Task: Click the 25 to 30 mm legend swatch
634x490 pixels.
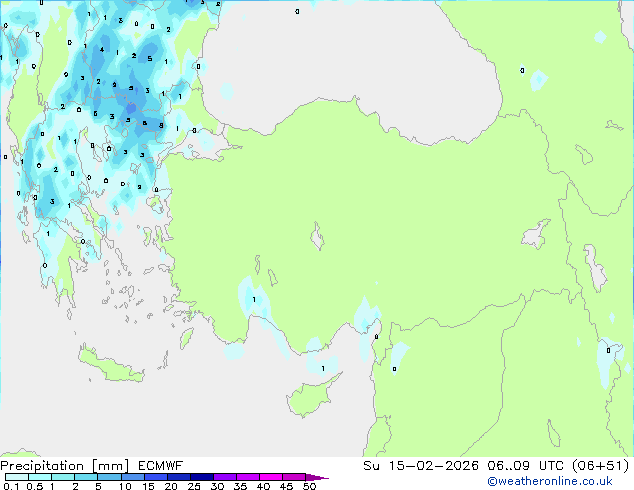Action: pyautogui.click(x=202, y=477)
